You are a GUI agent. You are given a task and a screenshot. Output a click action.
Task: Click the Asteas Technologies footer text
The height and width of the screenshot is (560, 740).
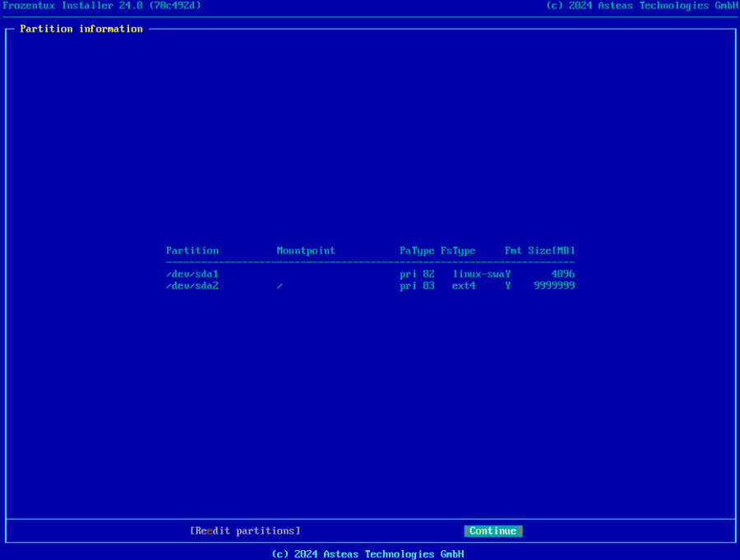(370, 553)
